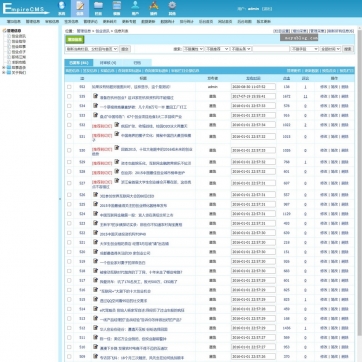Screen dimensions: 362x362
Task: Click the title image icon in row 512
Action: (x=96, y=327)
